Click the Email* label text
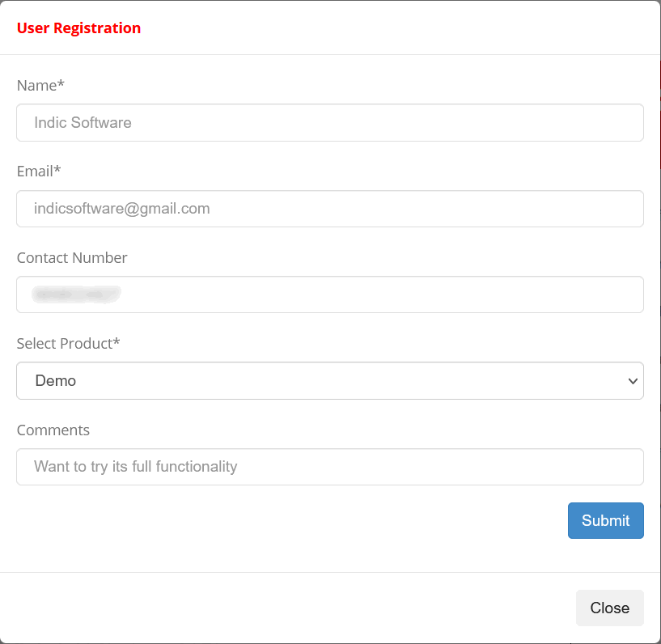Viewport: 661px width, 644px height. coord(39,172)
